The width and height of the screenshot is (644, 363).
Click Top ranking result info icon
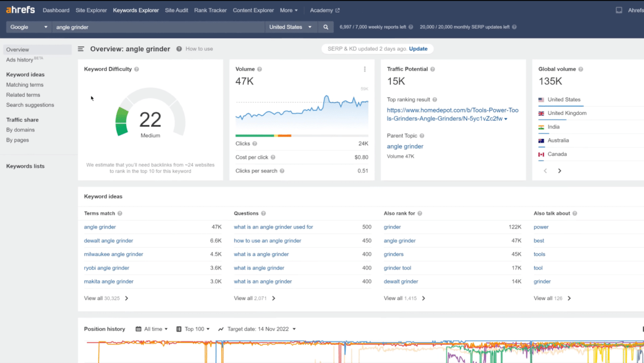click(x=435, y=100)
